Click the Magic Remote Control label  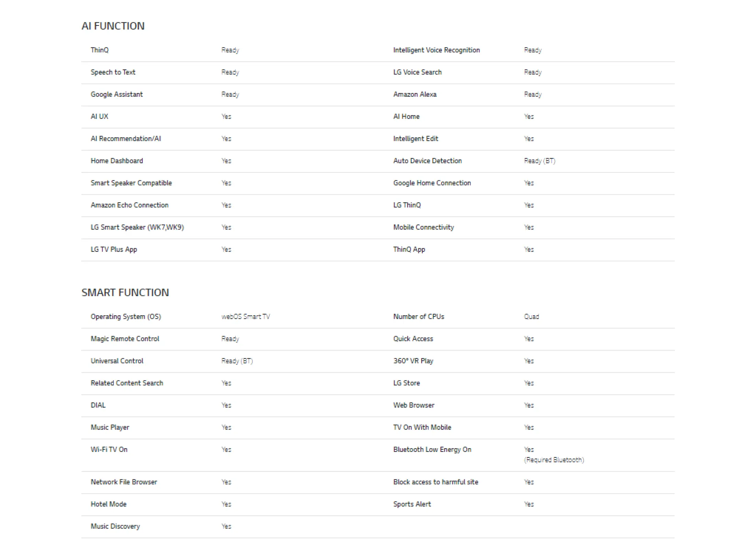(x=125, y=339)
